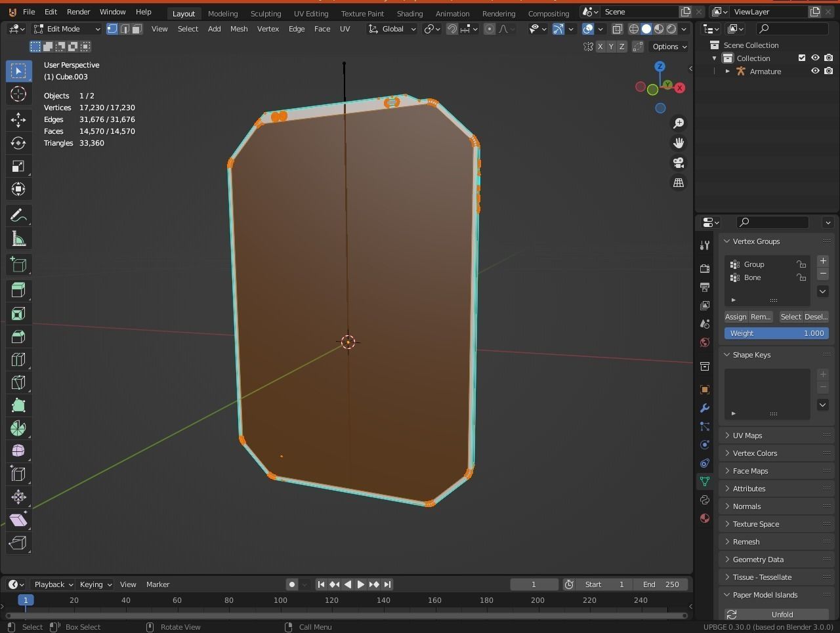
Task: Open the Render menu
Action: tap(78, 12)
